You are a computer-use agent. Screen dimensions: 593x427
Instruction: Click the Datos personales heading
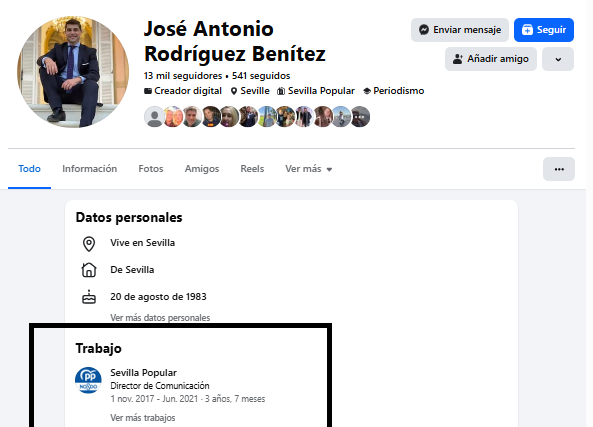(129, 218)
